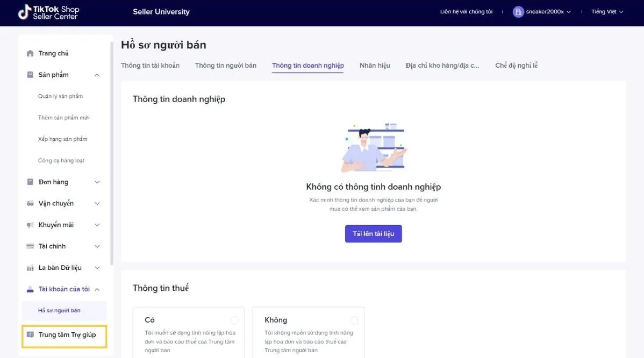
Task: Switch to the Thông tin tài khoản tab
Action: tap(150, 65)
